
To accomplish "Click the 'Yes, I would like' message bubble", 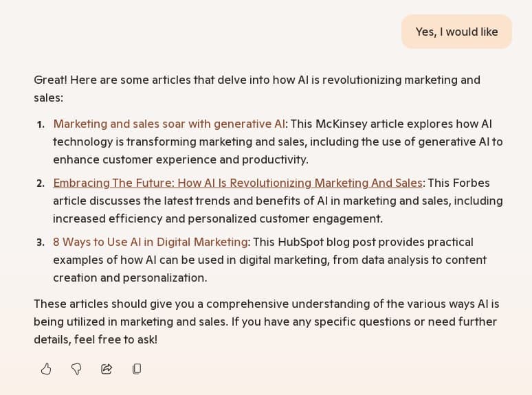I will (456, 32).
